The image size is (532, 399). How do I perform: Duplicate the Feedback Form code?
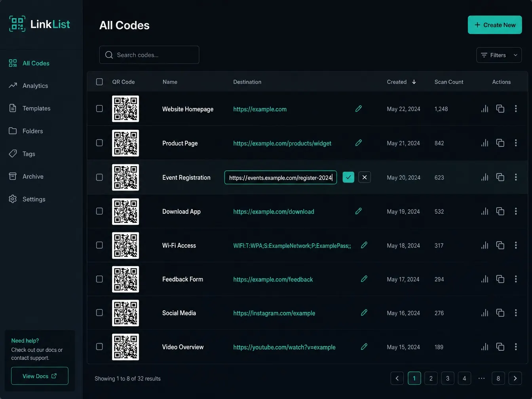click(x=500, y=279)
